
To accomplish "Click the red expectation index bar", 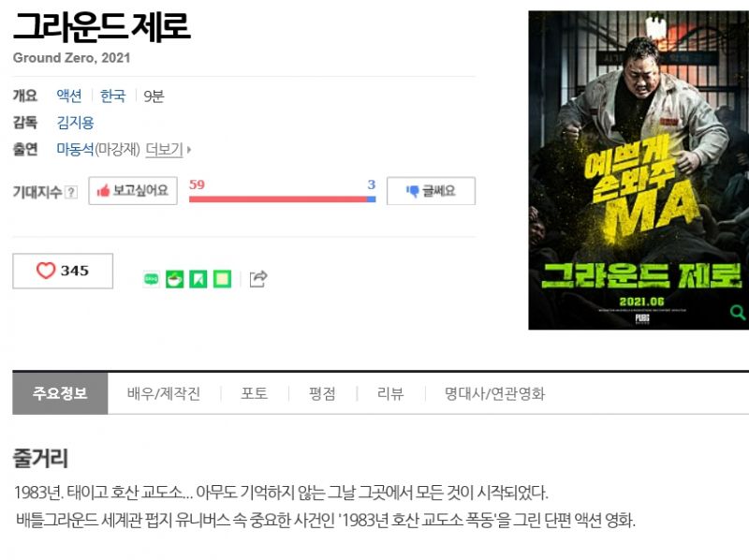I will click(x=278, y=199).
